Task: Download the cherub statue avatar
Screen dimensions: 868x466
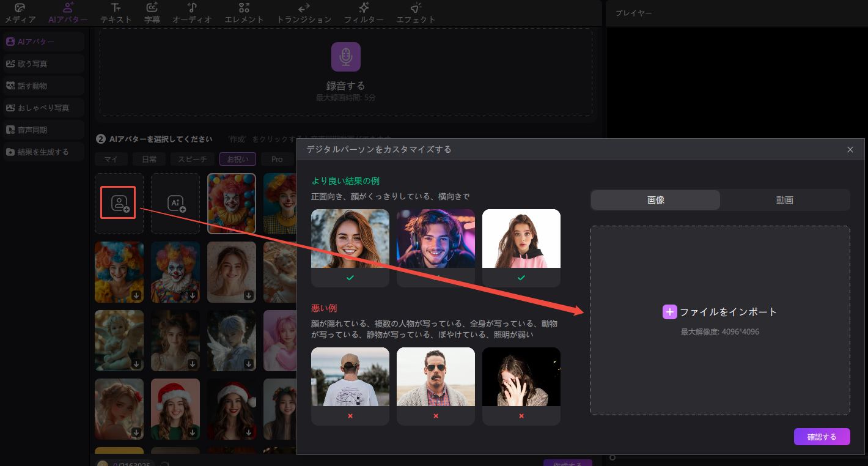Action: (136, 364)
